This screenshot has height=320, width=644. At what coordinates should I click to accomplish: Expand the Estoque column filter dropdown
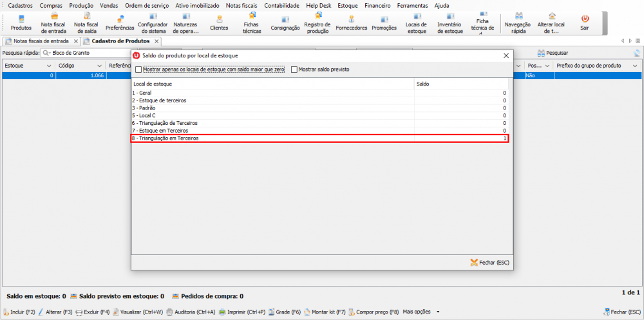coord(48,66)
